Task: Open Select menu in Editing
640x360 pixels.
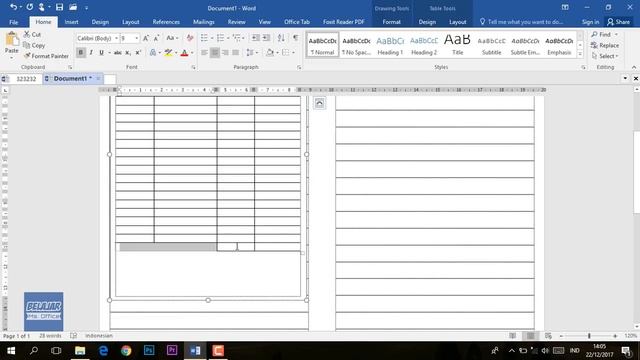Action: point(605,56)
